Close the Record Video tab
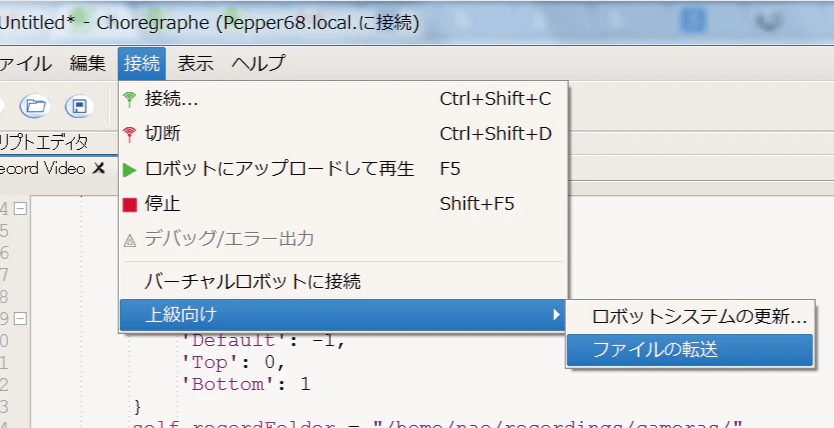 [x=99, y=169]
